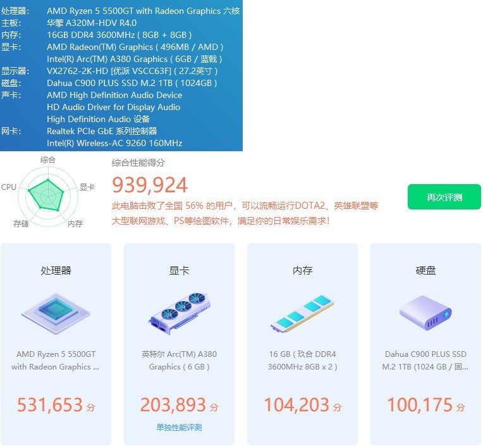
Task: Click the VX2762-2K-HD monitor line
Action: pyautogui.click(x=132, y=71)
